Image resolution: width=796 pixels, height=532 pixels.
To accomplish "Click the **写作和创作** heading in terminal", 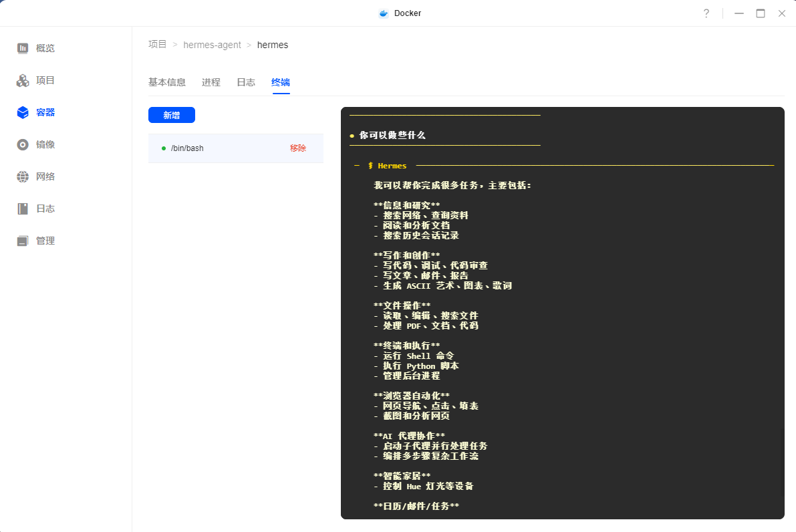I will coord(406,255).
